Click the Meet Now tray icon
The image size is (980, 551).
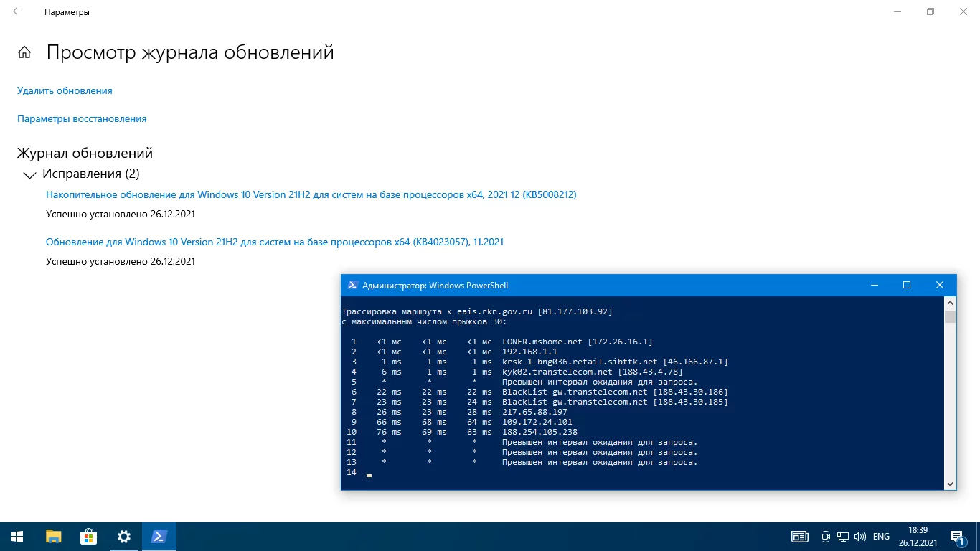[x=826, y=537]
